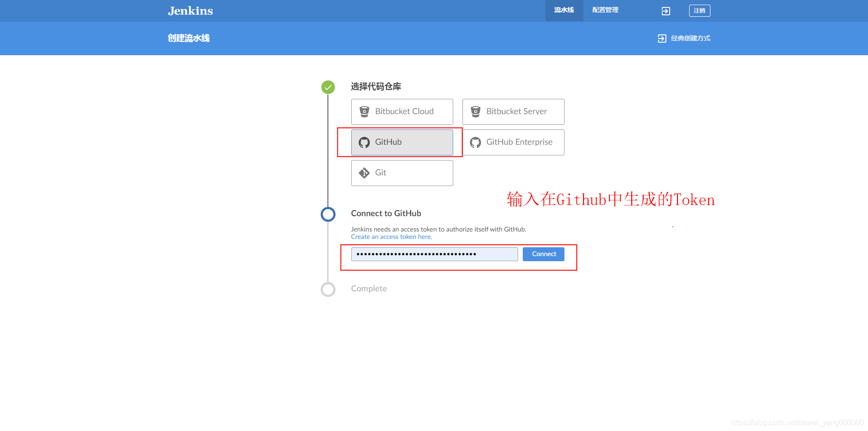Select Bitbucket Cloud as code repository
This screenshot has width=868, height=431.
tap(402, 111)
